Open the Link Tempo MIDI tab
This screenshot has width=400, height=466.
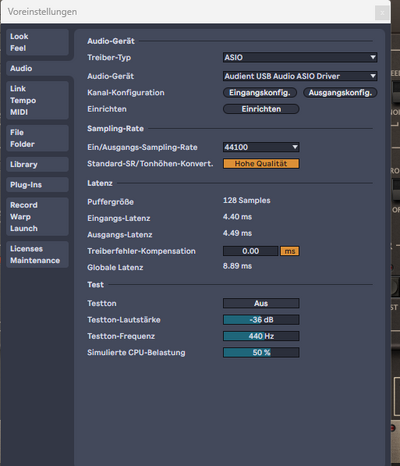pos(37,100)
